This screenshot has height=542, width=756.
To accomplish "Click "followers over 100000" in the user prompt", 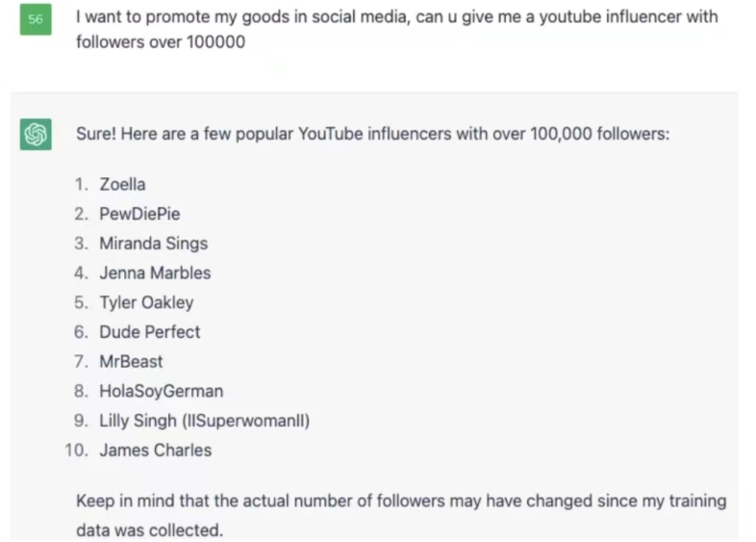I will coord(160,43).
